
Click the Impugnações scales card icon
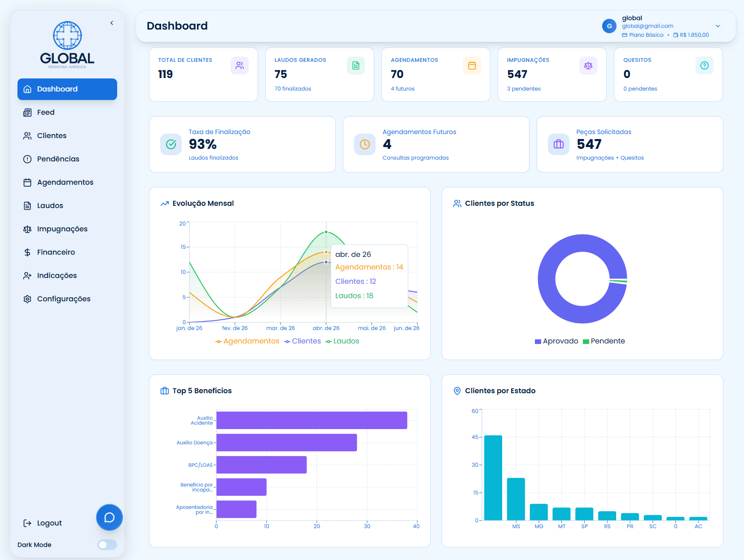pos(588,65)
